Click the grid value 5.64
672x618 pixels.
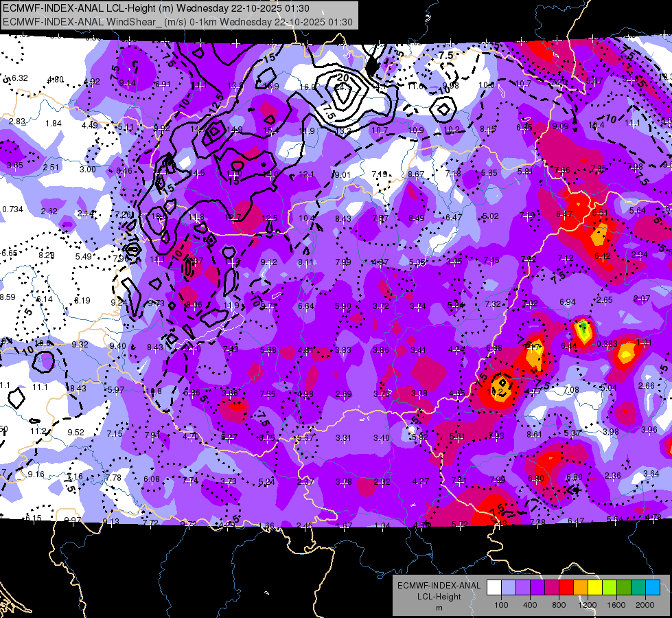pos(638,211)
